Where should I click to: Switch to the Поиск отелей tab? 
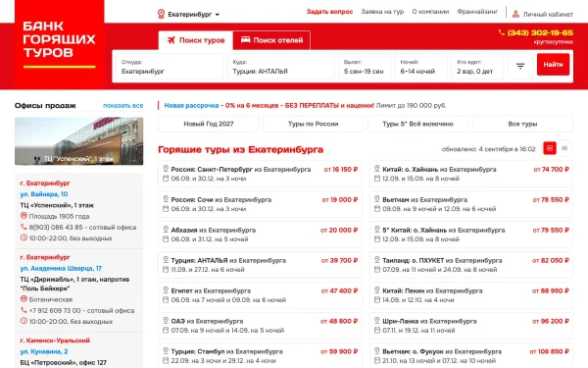(x=271, y=40)
